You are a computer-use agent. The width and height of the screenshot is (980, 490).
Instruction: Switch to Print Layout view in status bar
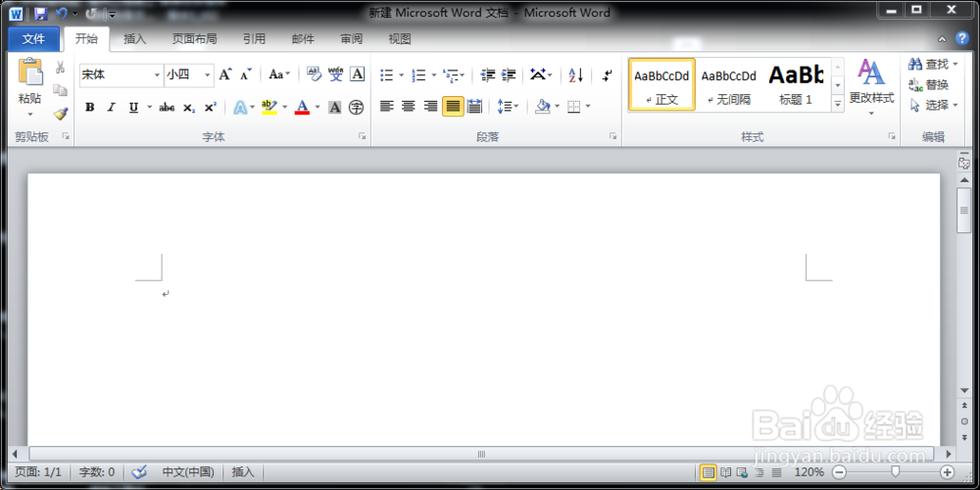(709, 472)
